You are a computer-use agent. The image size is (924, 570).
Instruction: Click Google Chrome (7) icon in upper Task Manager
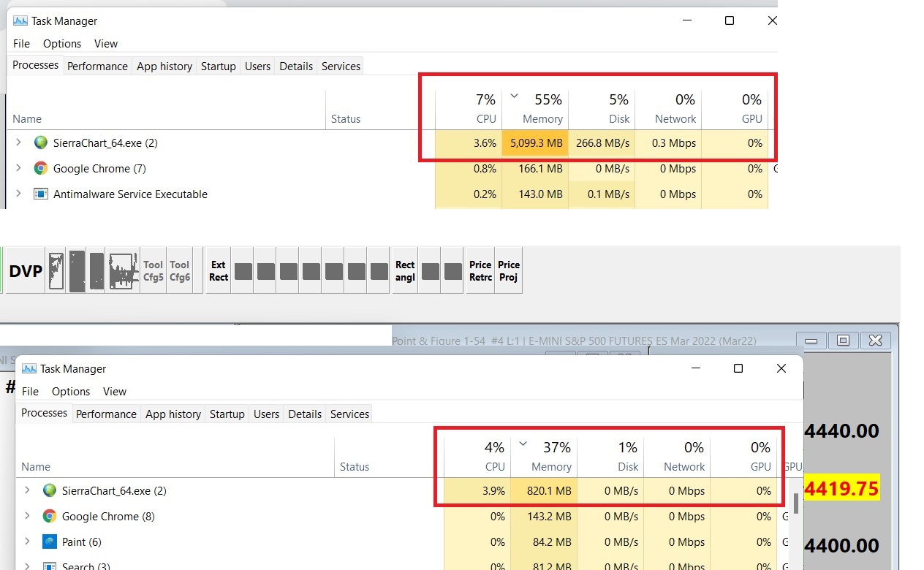click(x=41, y=169)
